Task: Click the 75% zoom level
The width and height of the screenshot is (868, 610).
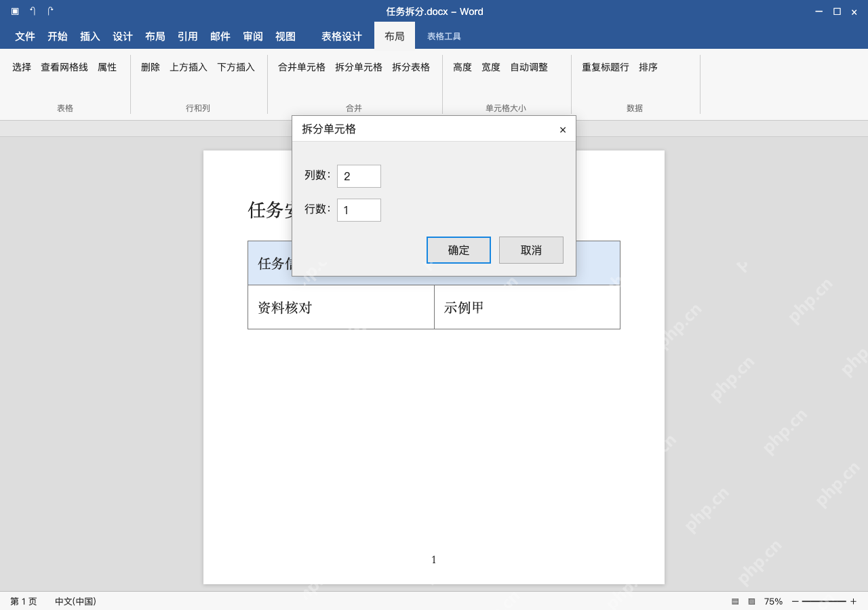Action: (x=773, y=601)
